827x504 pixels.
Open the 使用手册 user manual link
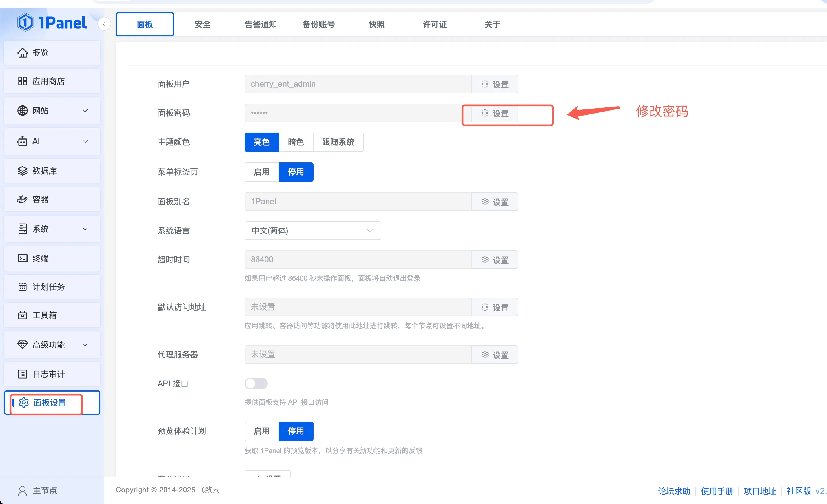pyautogui.click(x=717, y=491)
